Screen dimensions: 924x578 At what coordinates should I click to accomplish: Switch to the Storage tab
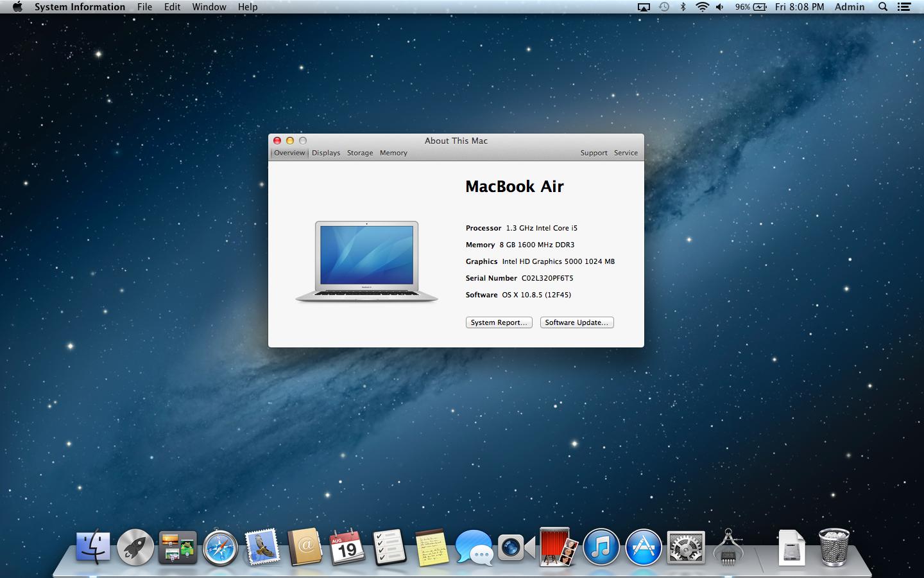click(x=360, y=153)
